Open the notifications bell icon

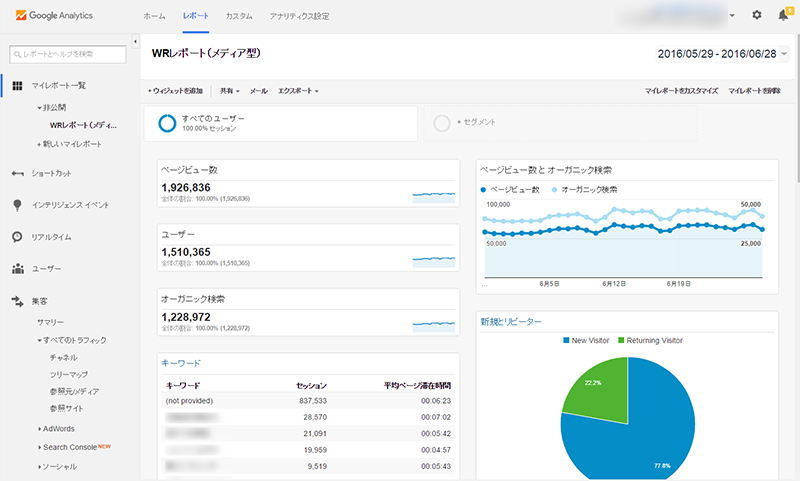(783, 15)
